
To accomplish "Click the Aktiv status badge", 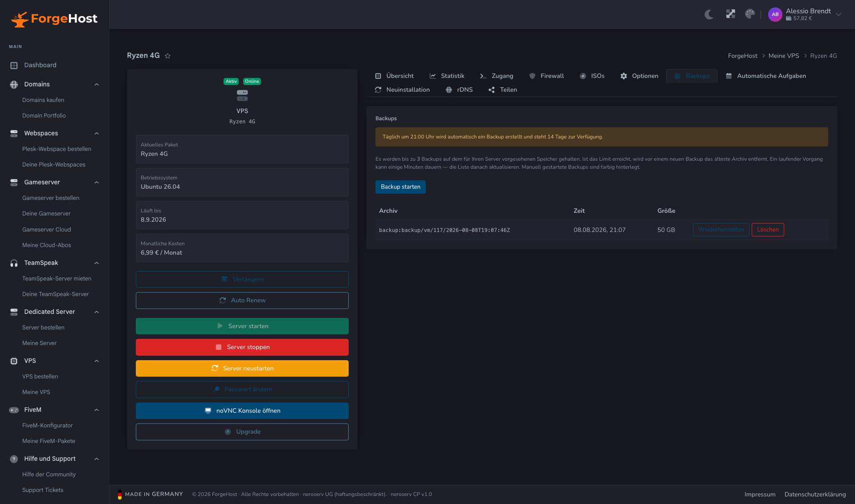I will [x=231, y=81].
